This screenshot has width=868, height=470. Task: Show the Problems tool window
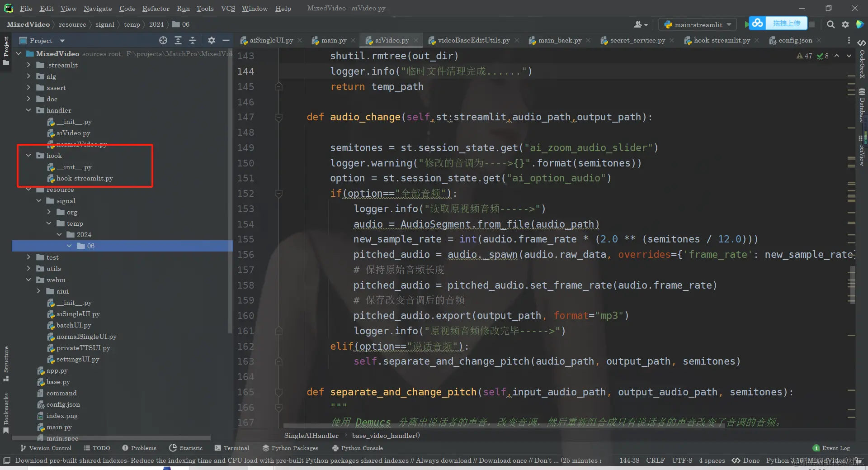(139, 448)
